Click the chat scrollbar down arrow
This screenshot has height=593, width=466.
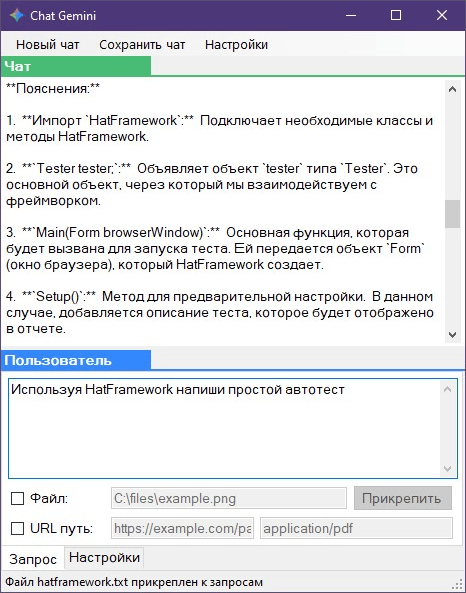pos(452,334)
